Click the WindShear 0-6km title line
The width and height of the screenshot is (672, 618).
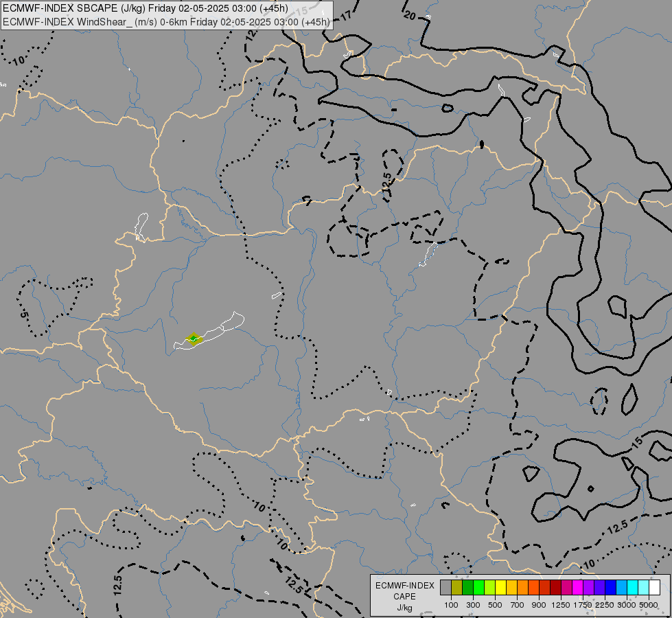pos(166,22)
